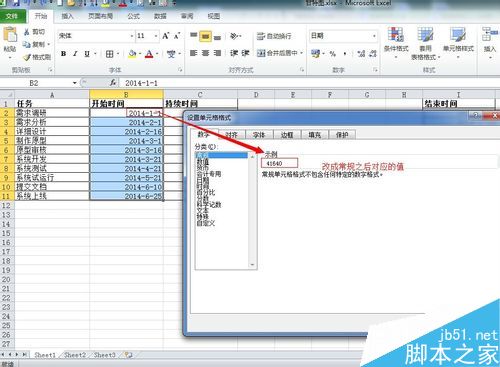Viewport: 500px width, 367px height.
Task: Click the formula bar showing 2014-1-1
Action: point(308,83)
